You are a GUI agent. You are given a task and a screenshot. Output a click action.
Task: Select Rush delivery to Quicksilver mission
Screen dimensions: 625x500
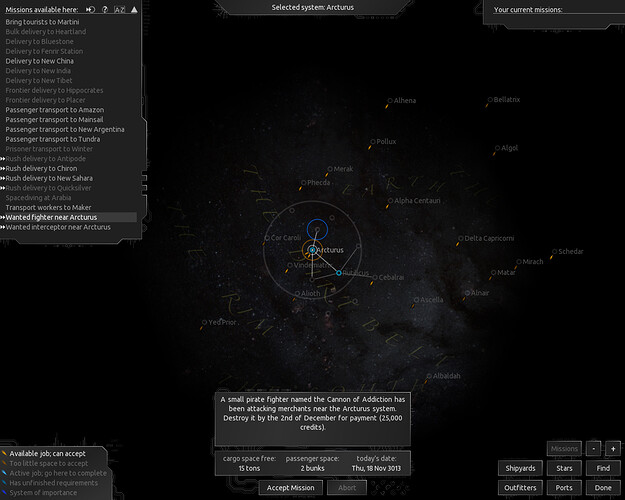click(x=48, y=188)
